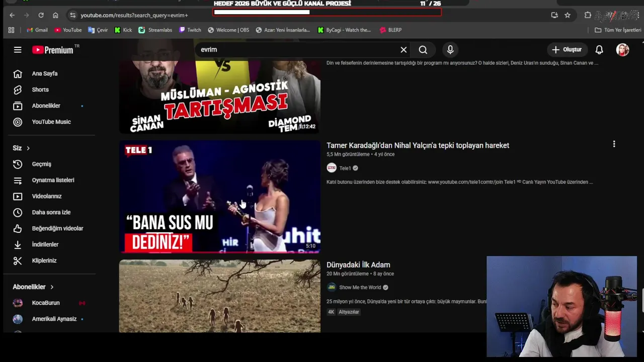
Task: Open the Tele1 Bana Sus Mu Dediniz thumbnail
Action: [219, 197]
